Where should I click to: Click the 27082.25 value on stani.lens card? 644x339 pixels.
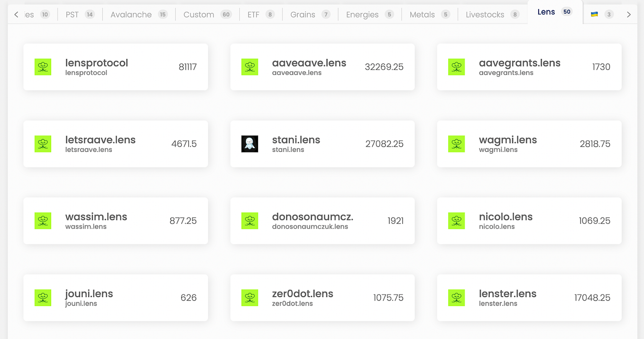pos(384,144)
